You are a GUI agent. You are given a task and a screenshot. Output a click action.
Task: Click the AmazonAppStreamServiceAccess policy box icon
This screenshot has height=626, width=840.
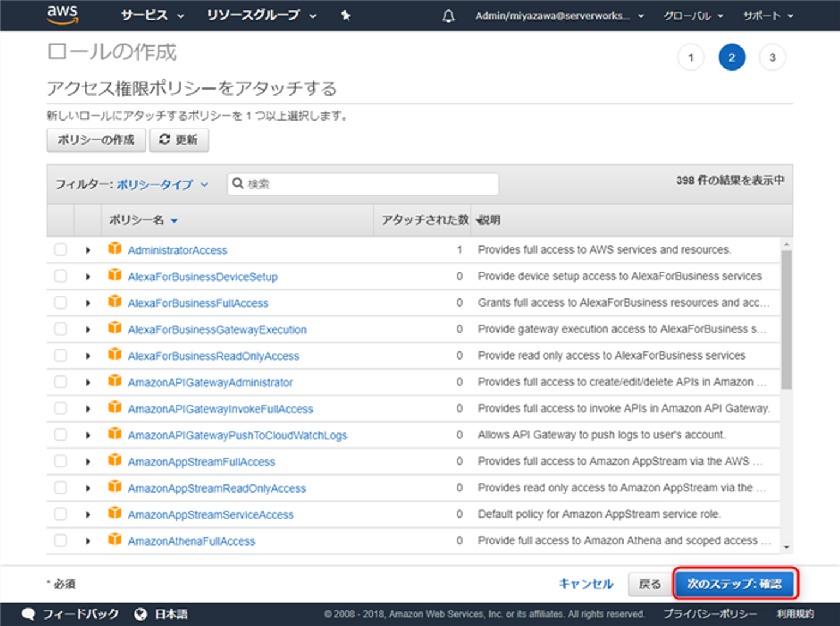115,514
